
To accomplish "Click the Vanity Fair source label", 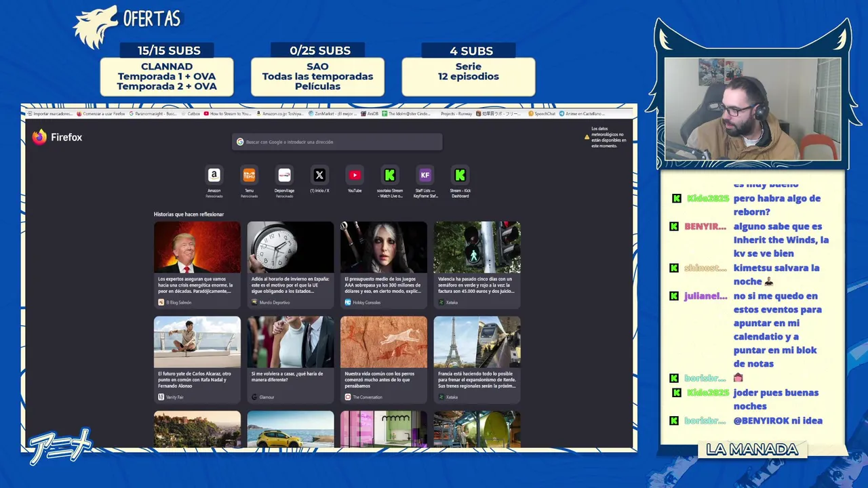I will click(171, 397).
